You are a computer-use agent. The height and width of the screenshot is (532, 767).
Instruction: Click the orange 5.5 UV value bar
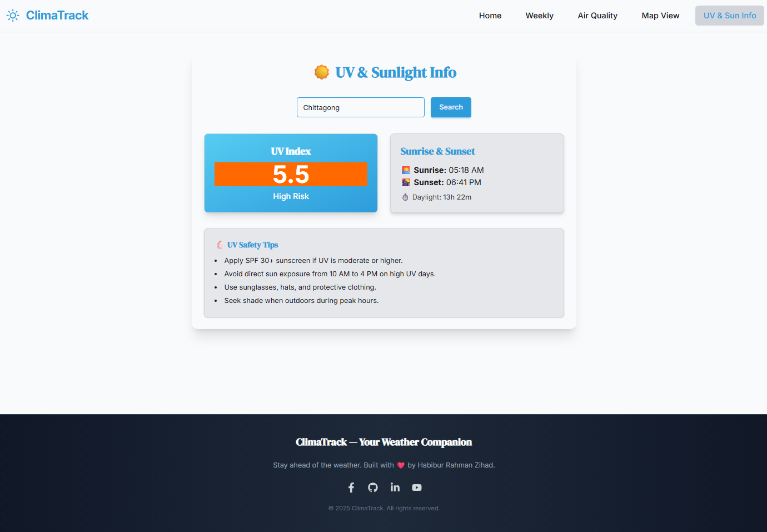291,175
